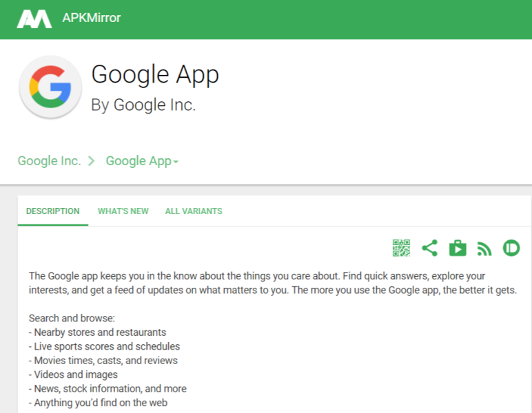Switch to the All Variants tab

click(194, 211)
